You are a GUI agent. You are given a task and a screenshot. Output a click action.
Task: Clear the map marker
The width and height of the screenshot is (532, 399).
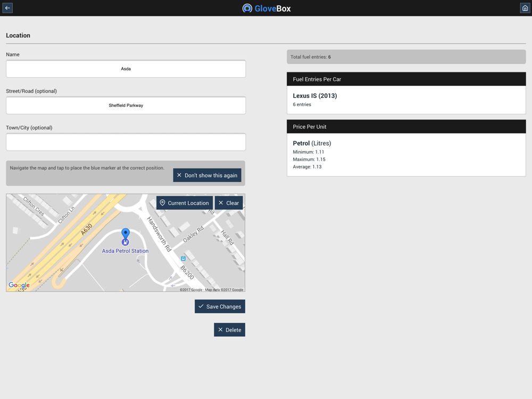point(229,203)
